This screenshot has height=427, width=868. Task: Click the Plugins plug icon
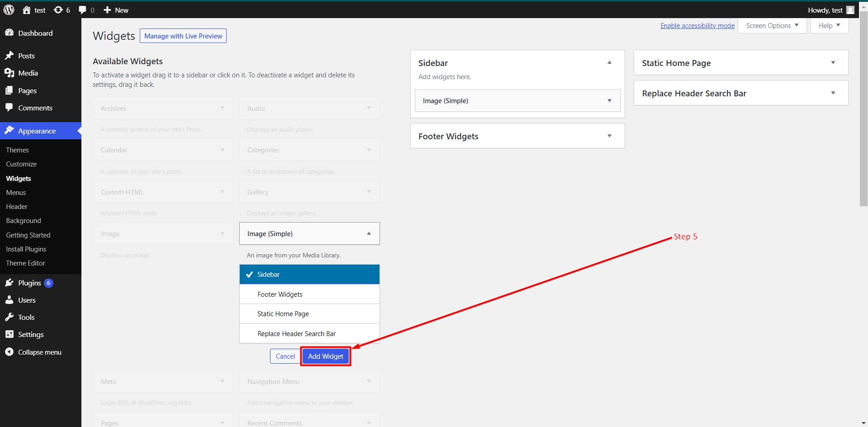coord(9,283)
